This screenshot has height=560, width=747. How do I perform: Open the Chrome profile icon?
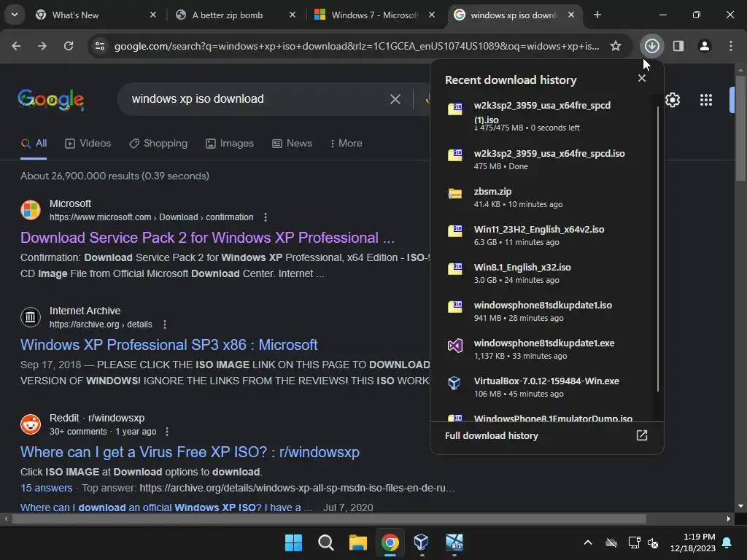(x=704, y=46)
